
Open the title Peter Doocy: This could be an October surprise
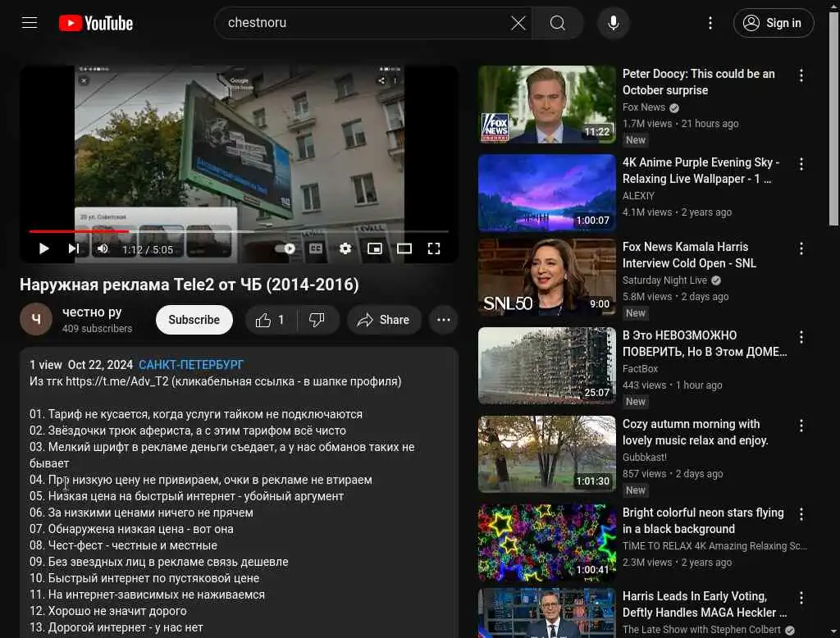(x=699, y=82)
